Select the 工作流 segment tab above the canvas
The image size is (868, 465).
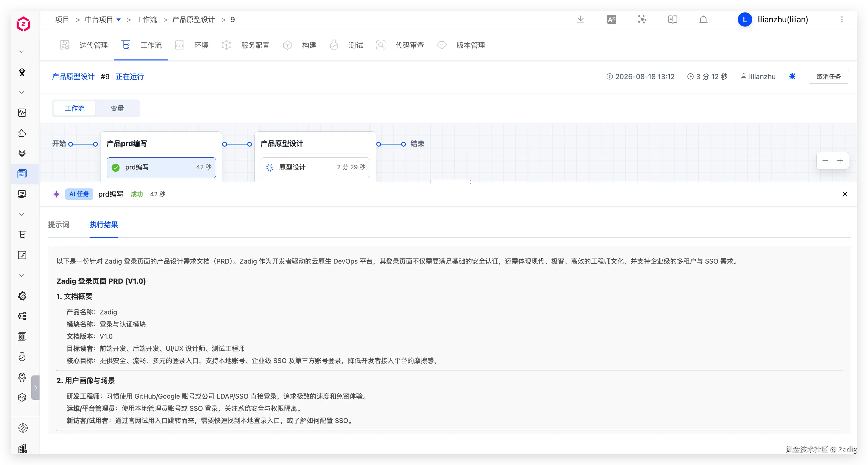coord(75,108)
